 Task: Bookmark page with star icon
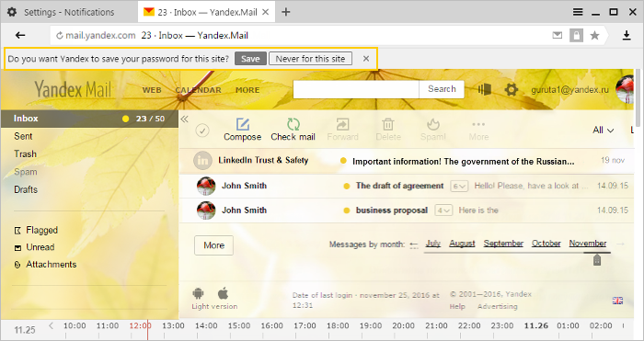[x=594, y=36]
